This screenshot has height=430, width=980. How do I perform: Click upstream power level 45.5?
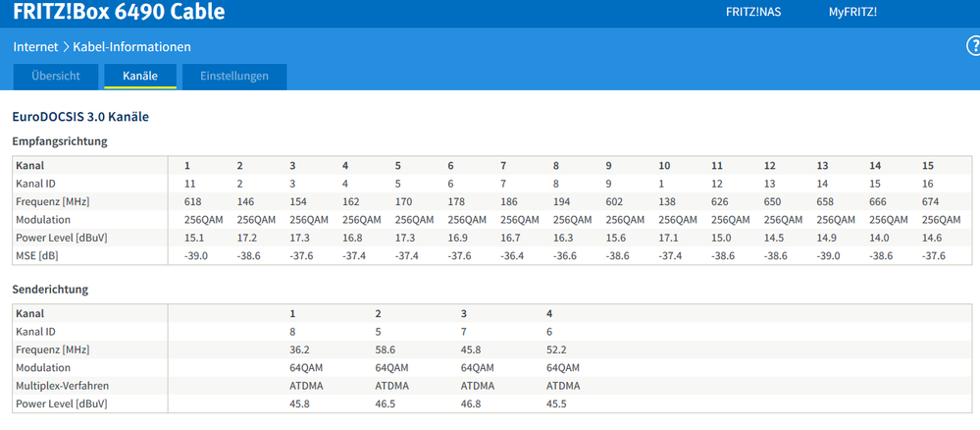556,403
